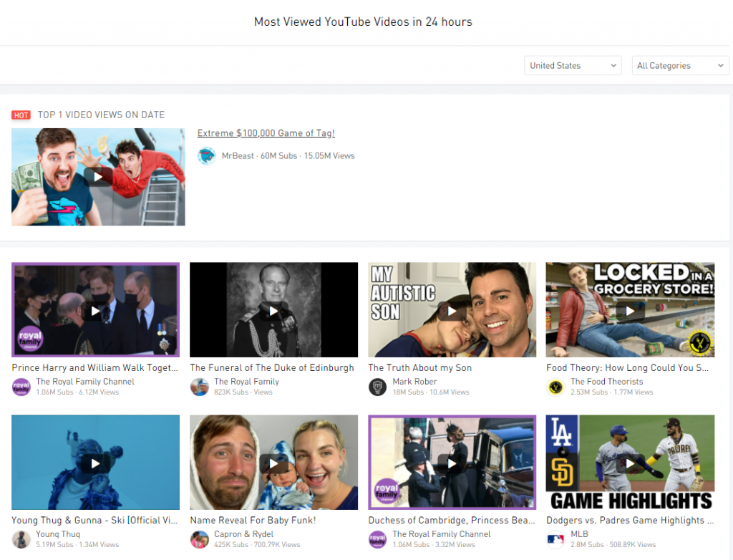Open The Funeral of The Duke of Edinburgh title
This screenshot has width=733, height=560.
[x=272, y=367]
